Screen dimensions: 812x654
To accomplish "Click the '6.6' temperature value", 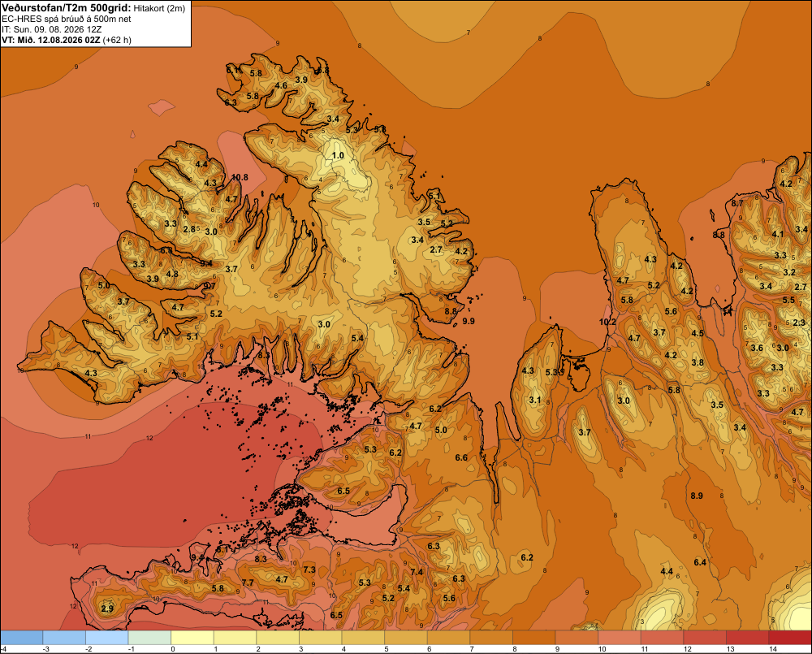I will (461, 457).
